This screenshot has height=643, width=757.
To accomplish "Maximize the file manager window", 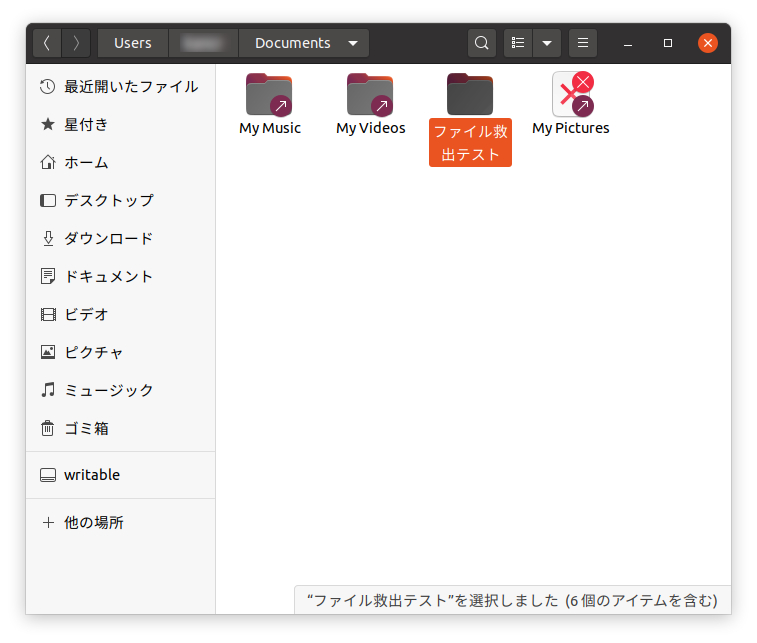I will (x=668, y=43).
